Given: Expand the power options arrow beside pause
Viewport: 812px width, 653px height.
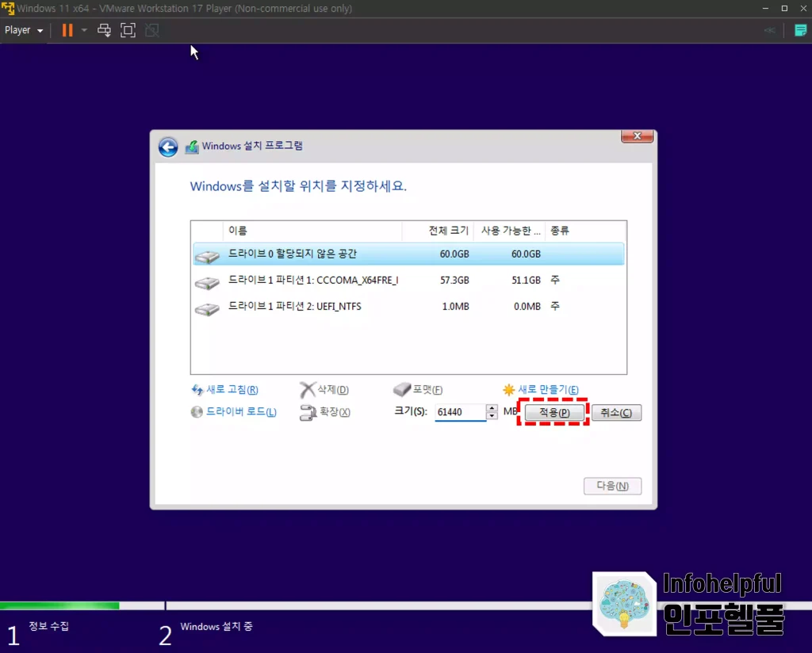Looking at the screenshot, I should 84,30.
